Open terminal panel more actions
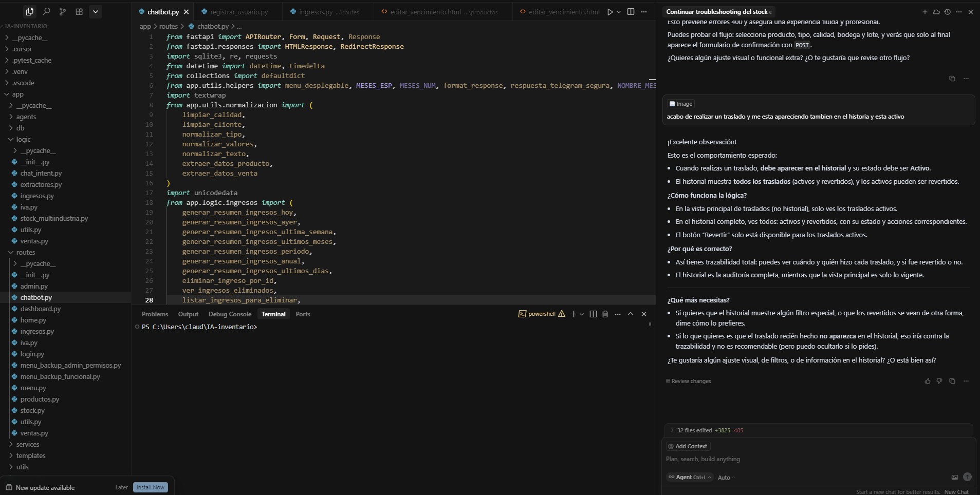The image size is (980, 495). coord(618,314)
